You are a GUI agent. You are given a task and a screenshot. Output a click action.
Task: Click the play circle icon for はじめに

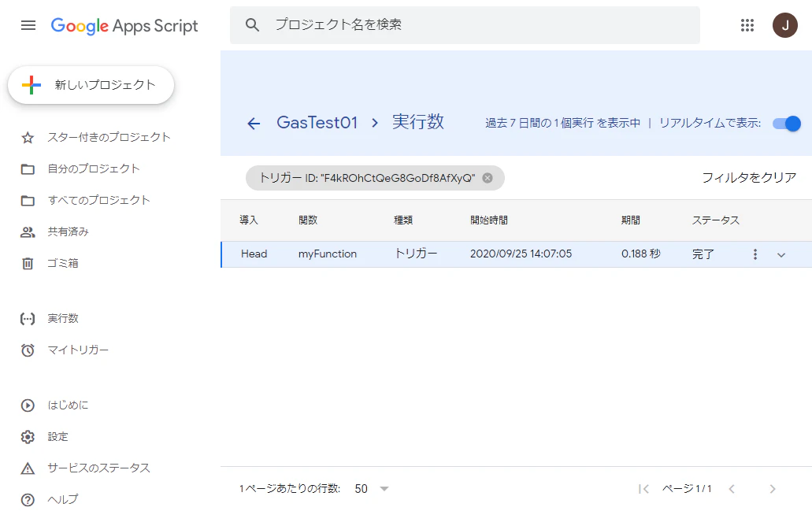pyautogui.click(x=28, y=405)
